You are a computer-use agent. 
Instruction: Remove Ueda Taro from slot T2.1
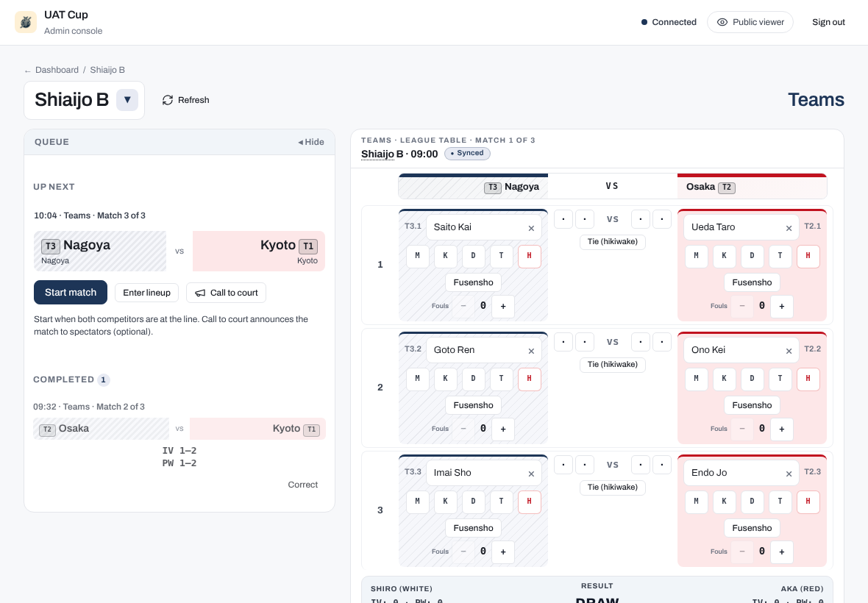point(789,228)
